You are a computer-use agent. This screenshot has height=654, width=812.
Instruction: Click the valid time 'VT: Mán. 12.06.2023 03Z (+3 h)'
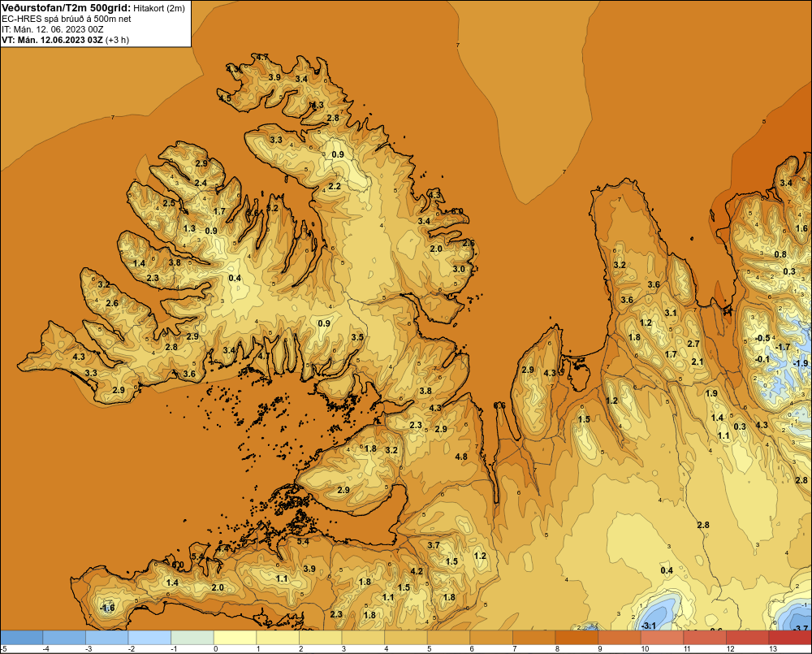[65, 40]
